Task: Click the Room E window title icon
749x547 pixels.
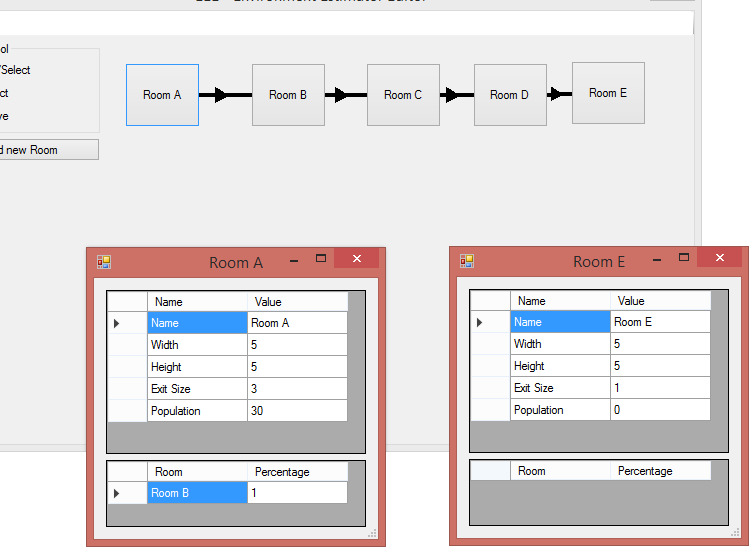Action: click(x=467, y=261)
